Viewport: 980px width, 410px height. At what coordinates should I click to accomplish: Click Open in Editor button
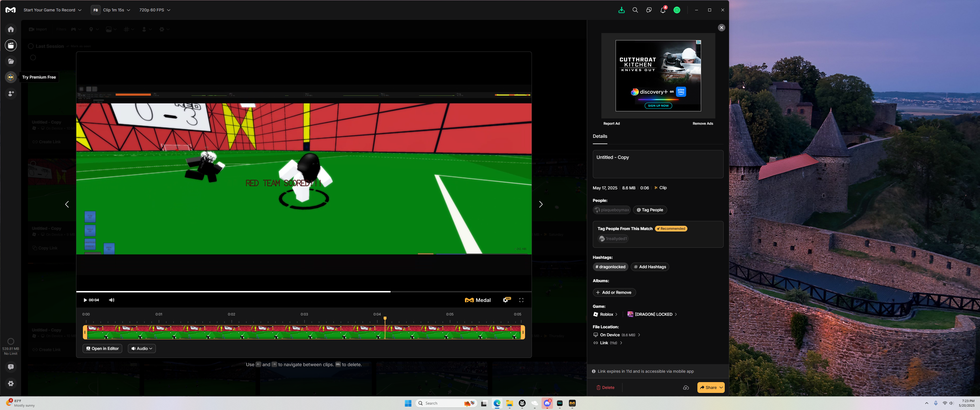tap(102, 348)
